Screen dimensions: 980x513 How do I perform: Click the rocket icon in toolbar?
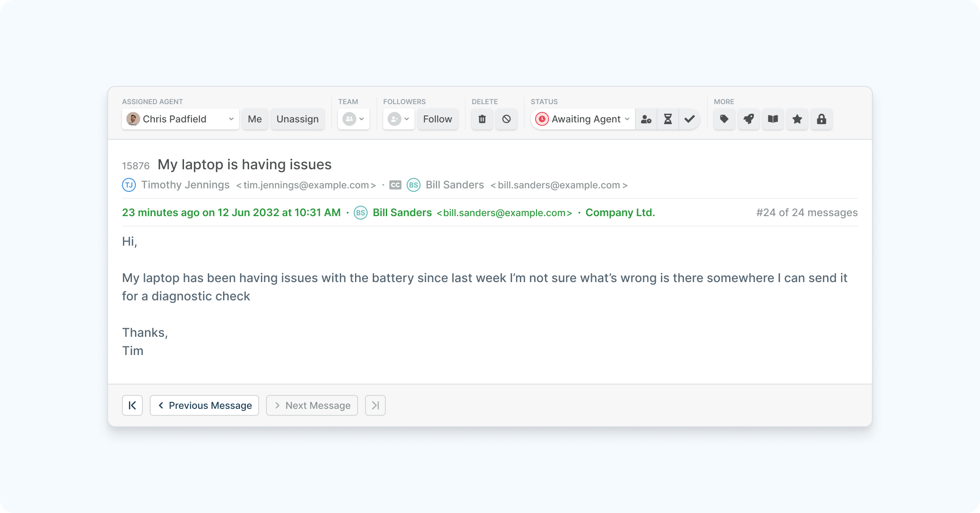pyautogui.click(x=748, y=119)
